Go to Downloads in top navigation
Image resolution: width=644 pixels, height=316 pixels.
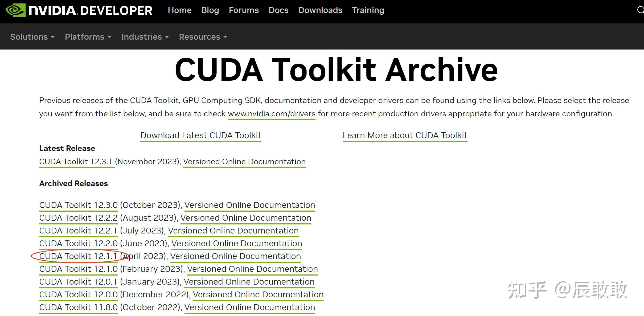pyautogui.click(x=320, y=10)
